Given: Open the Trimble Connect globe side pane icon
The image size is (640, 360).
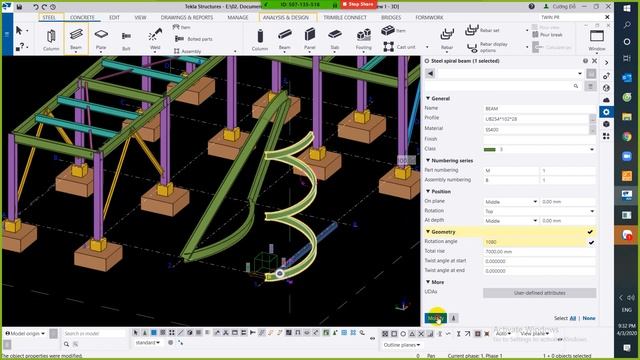Looking at the screenshot, I should [x=606, y=88].
